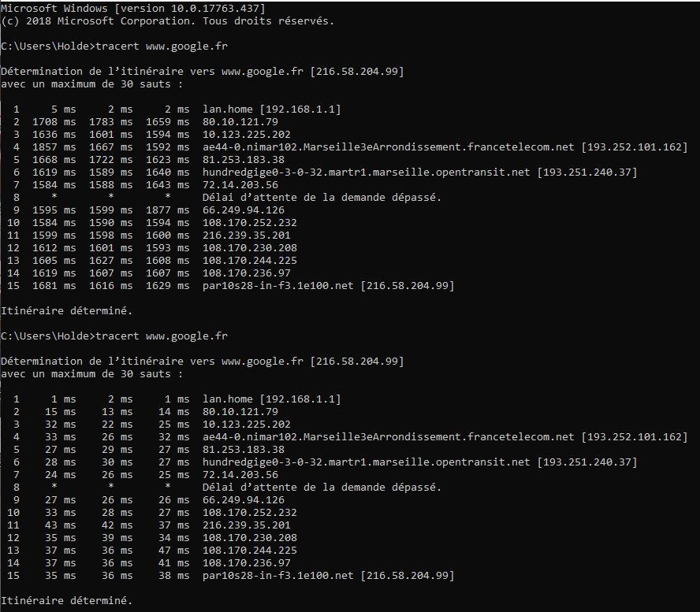Click the opentransit.net hostname in first trace
This screenshot has height=612, width=700.
click(366, 172)
